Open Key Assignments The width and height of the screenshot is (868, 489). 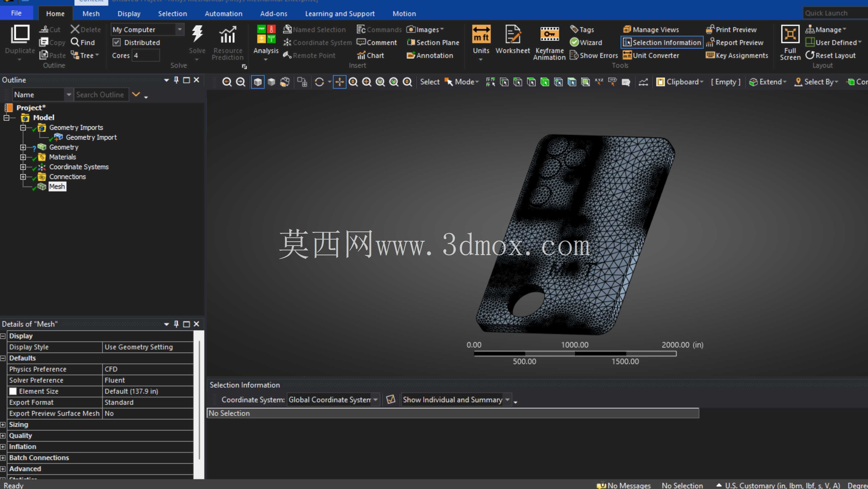tap(737, 55)
